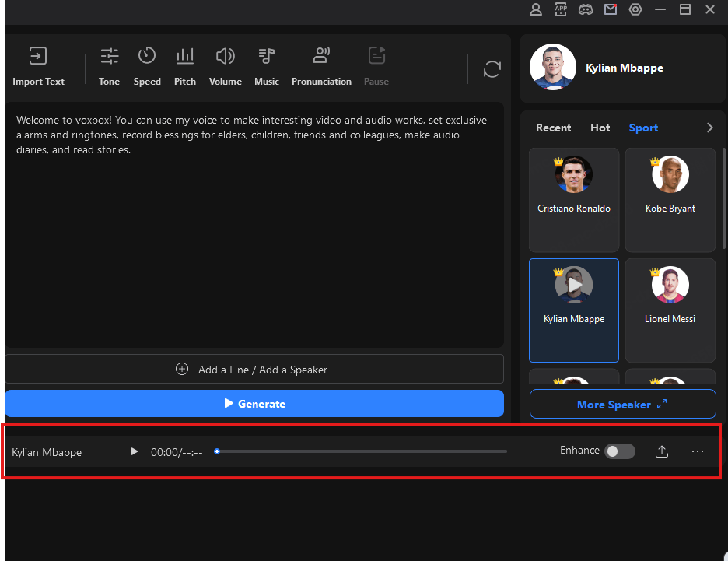This screenshot has height=561, width=728.
Task: Click the 00:00/--:-- time display
Action: click(177, 452)
